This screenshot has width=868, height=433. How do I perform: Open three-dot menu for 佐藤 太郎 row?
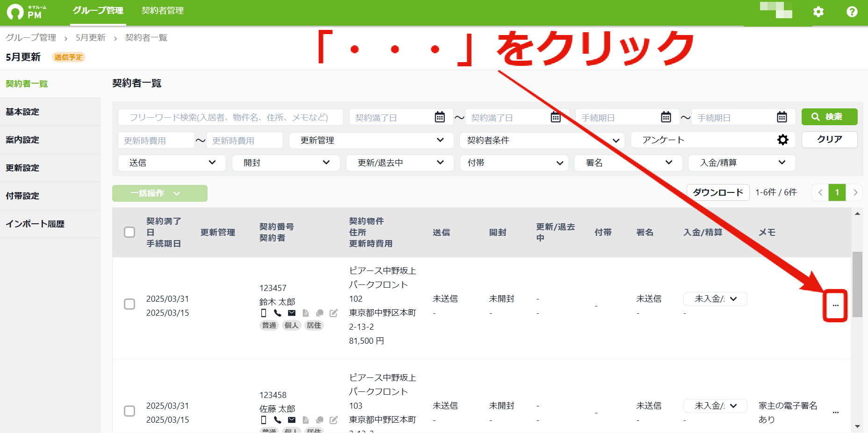coord(836,412)
